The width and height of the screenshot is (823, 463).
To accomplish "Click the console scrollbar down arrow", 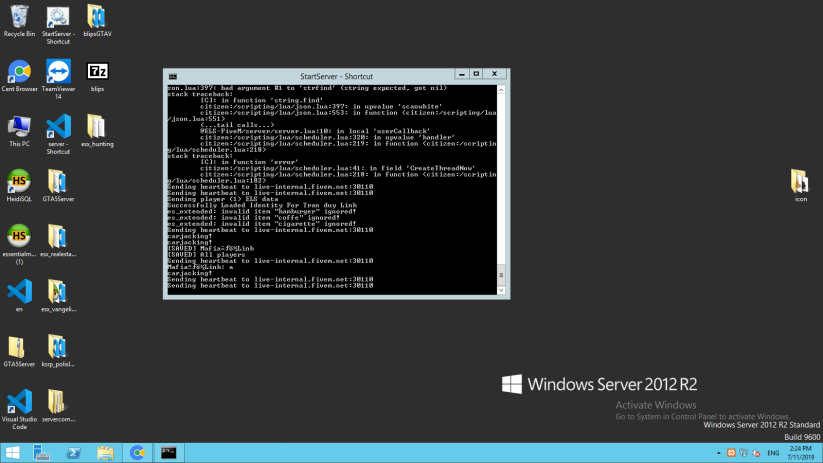I will [501, 290].
